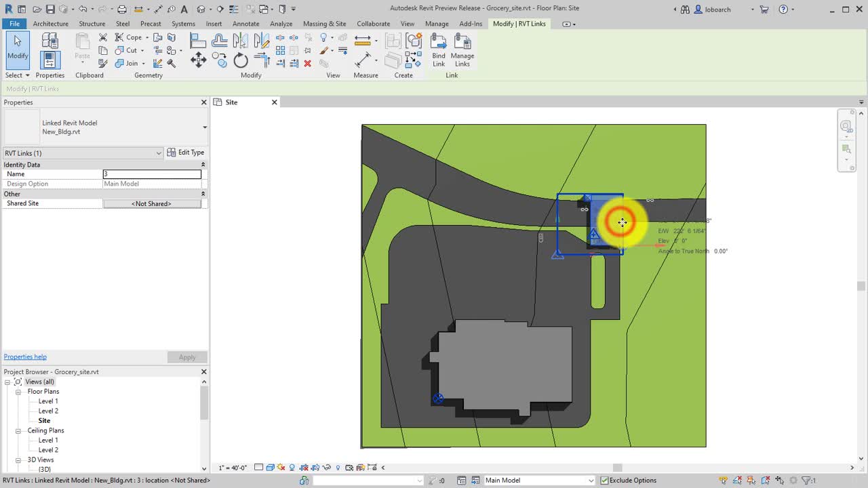Toggle the Exclude Options checkbox
Image resolution: width=868 pixels, height=488 pixels.
(604, 481)
